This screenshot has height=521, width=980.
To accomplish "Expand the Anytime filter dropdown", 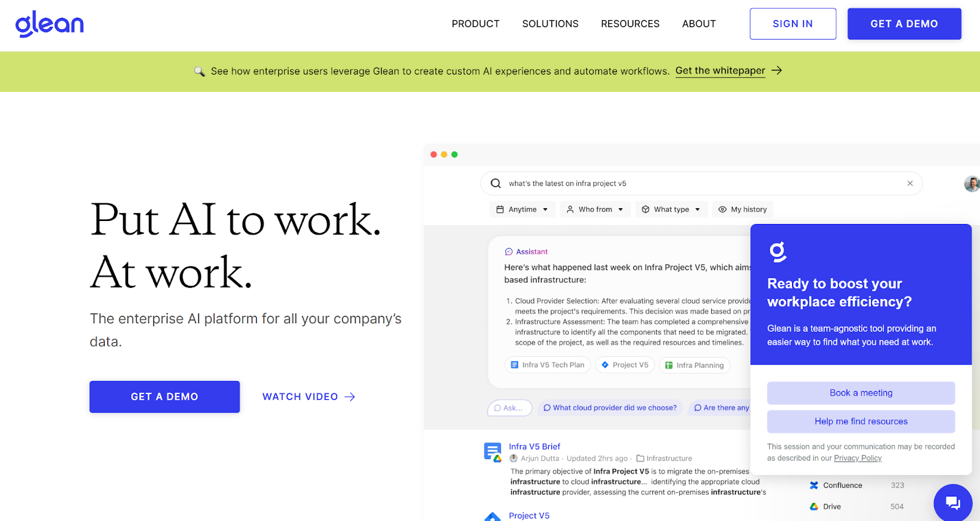I will pos(522,209).
